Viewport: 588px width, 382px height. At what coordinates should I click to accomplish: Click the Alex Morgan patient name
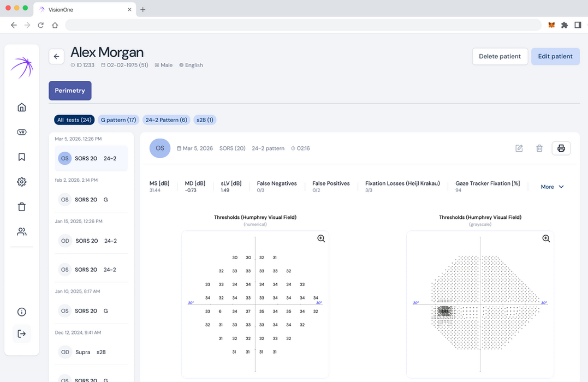tap(107, 52)
